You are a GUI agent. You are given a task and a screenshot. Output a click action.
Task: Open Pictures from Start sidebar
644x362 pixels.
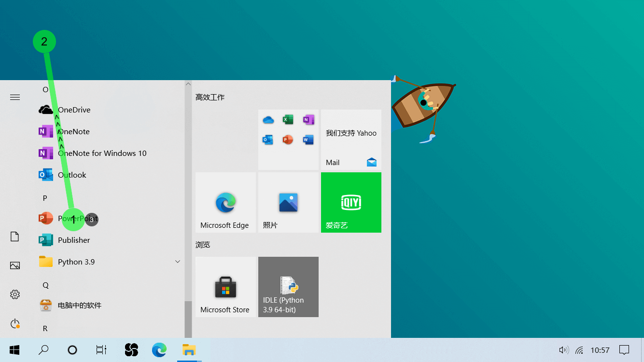point(15,265)
